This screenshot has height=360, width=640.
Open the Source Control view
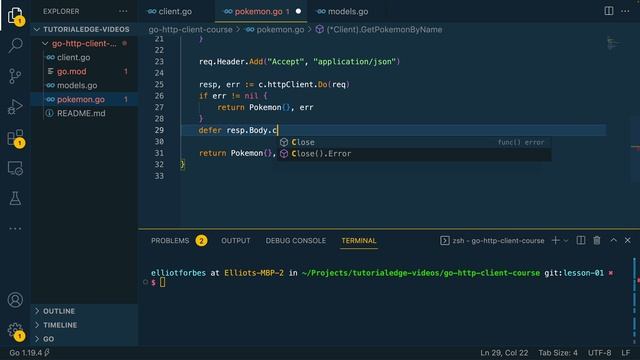point(15,76)
